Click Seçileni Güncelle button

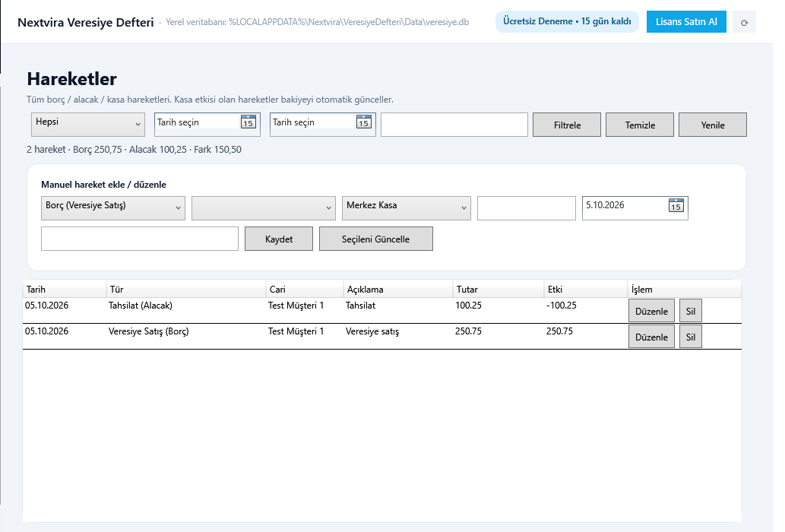[x=376, y=239]
